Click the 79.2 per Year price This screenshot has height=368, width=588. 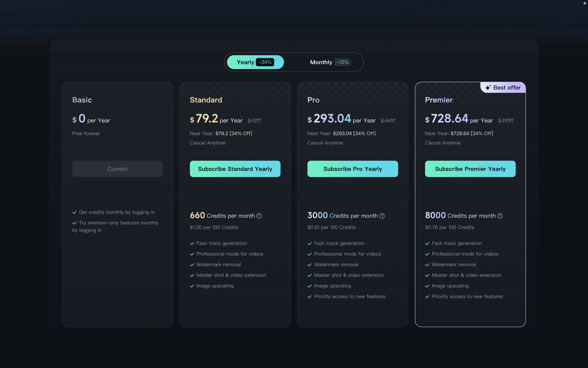coord(216,119)
